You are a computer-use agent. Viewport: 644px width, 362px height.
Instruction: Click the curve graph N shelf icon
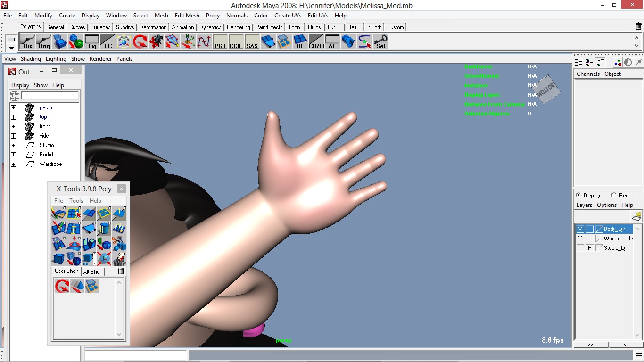point(204,42)
